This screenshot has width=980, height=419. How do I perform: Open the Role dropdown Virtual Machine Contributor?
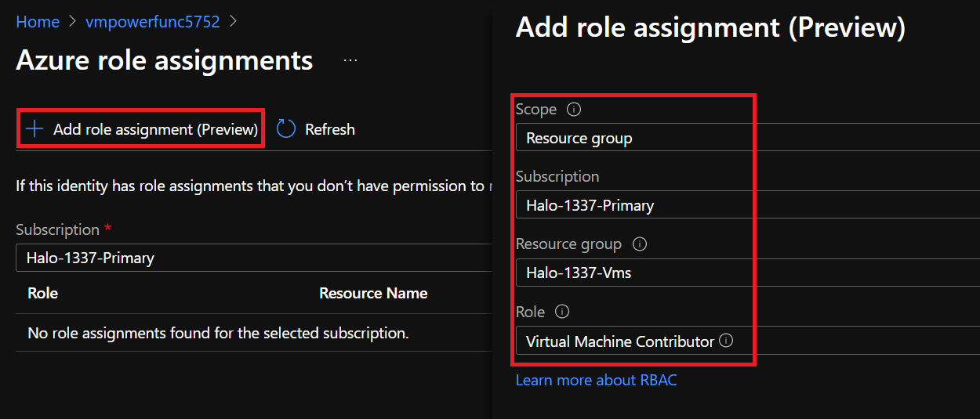[748, 341]
